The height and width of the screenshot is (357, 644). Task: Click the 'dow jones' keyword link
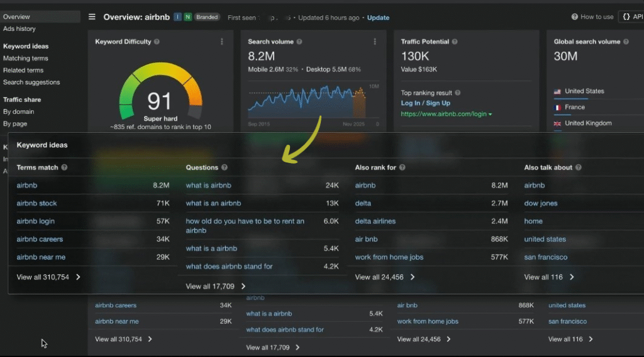[540, 203]
